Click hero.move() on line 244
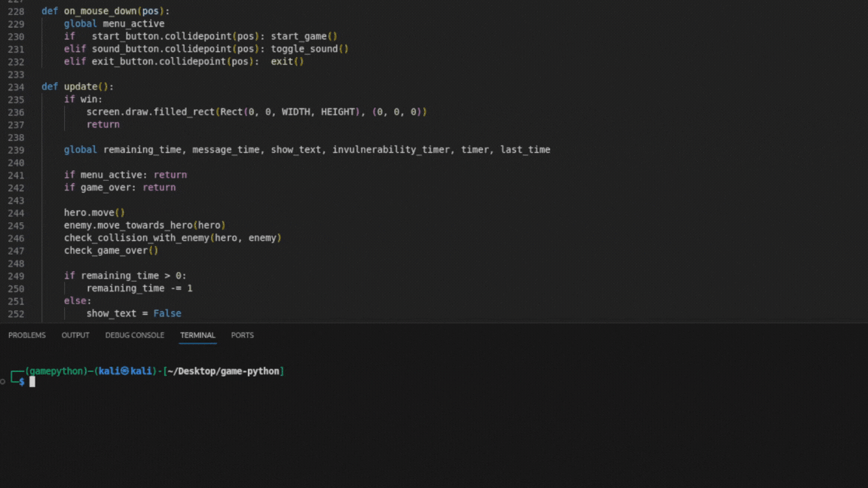868x488 pixels. 94,212
